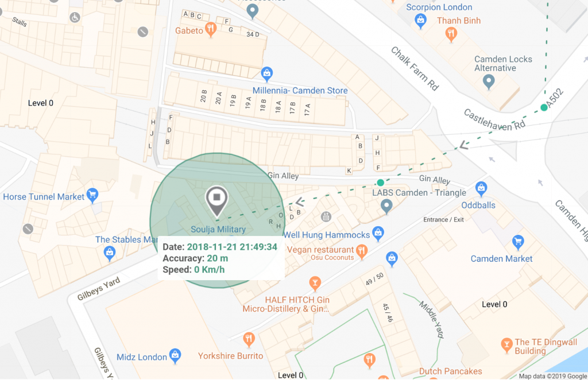Select the Millennia- Camden Store shopping pin

pos(266,74)
